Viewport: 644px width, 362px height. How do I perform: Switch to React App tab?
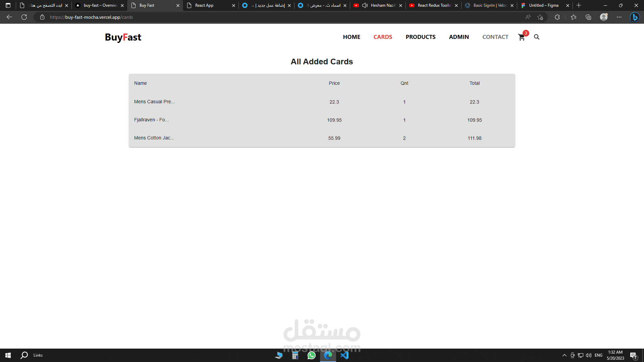(x=204, y=5)
